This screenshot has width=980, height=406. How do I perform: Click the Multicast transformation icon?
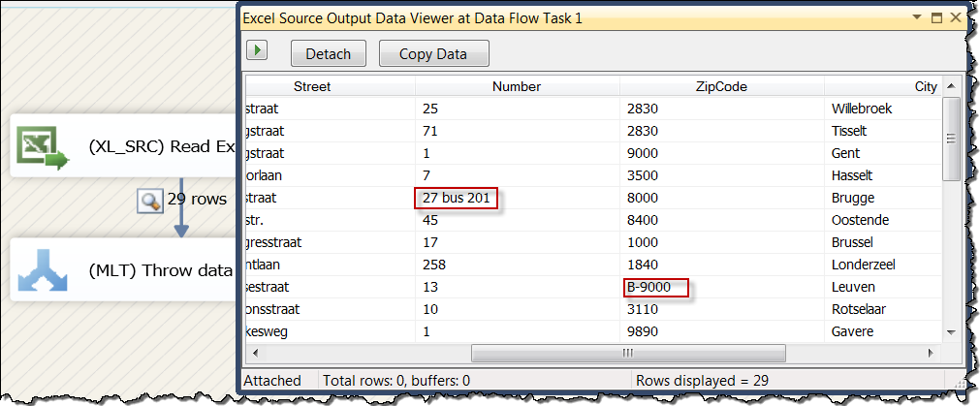click(x=41, y=269)
